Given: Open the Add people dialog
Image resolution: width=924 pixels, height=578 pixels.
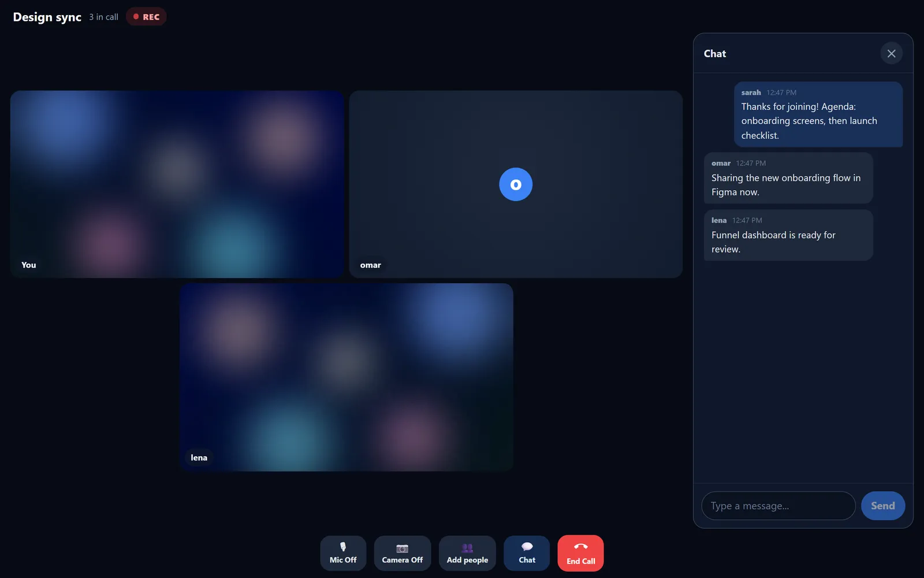Looking at the screenshot, I should coord(467,553).
